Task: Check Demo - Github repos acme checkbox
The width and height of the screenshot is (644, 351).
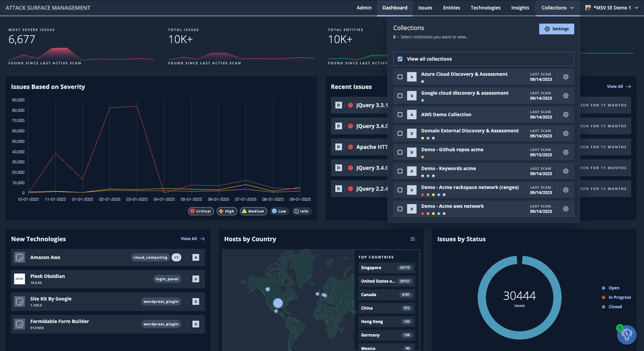Action: click(400, 152)
